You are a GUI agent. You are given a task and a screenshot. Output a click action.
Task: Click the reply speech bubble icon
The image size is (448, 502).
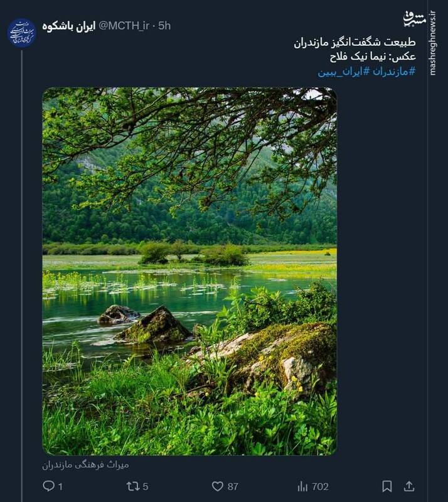pos(48,486)
